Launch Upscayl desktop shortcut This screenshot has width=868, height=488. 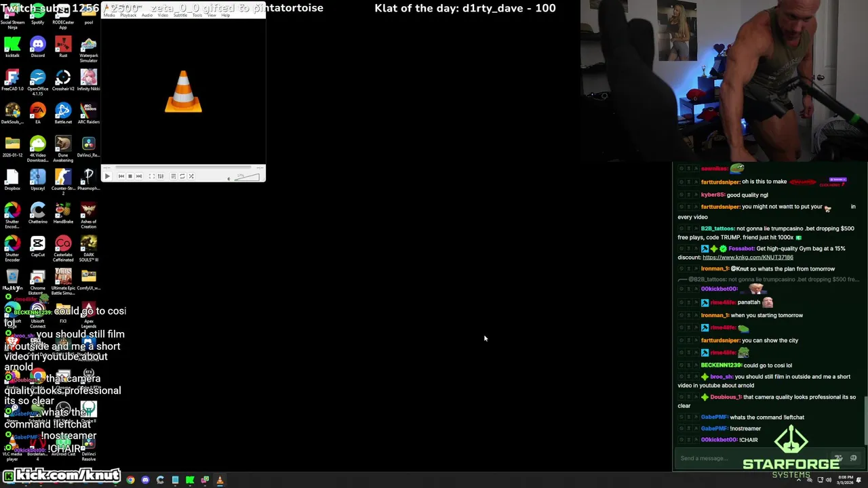pos(37,180)
